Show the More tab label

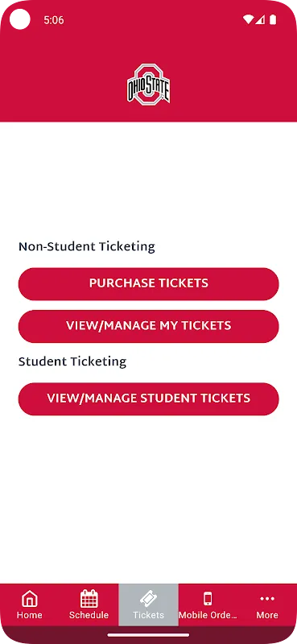(x=267, y=615)
